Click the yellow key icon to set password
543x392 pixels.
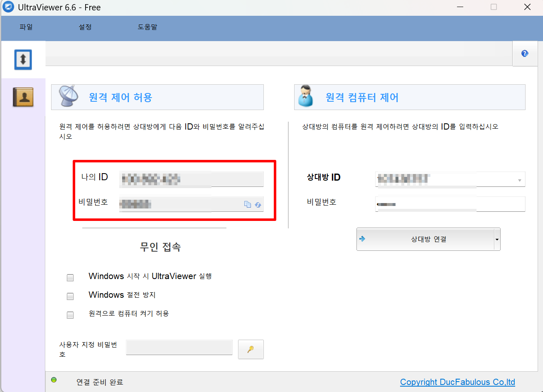point(251,349)
